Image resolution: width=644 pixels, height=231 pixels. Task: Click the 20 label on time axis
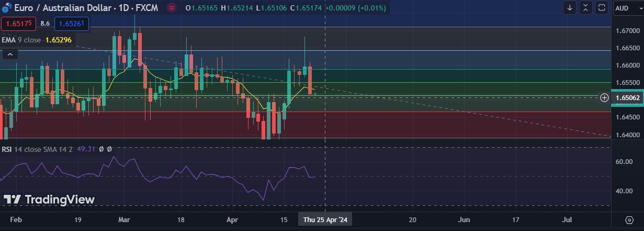[413, 219]
